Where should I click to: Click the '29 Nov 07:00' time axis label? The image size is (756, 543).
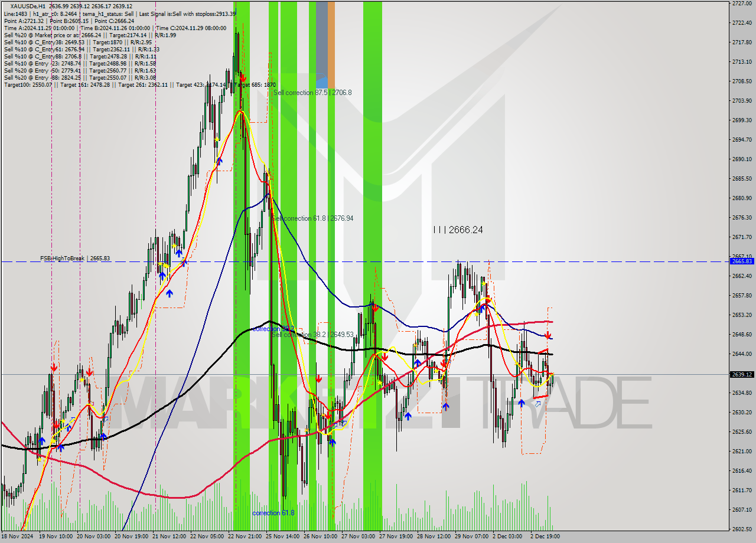[x=471, y=537]
